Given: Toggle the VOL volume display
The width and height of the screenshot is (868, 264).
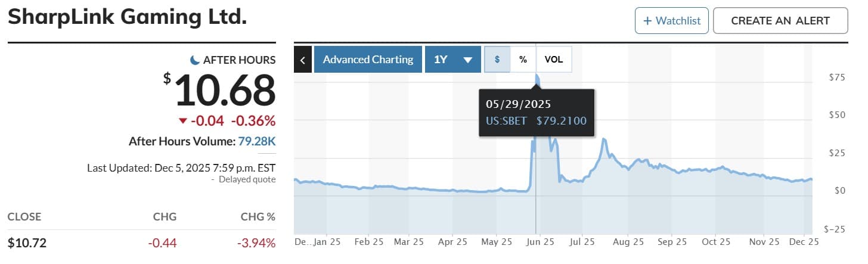Looking at the screenshot, I should [554, 60].
